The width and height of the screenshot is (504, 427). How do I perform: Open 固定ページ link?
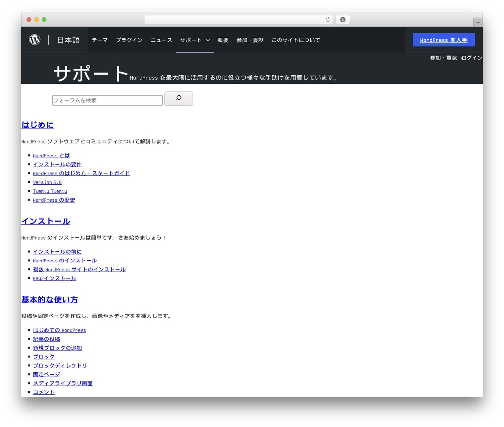[46, 375]
